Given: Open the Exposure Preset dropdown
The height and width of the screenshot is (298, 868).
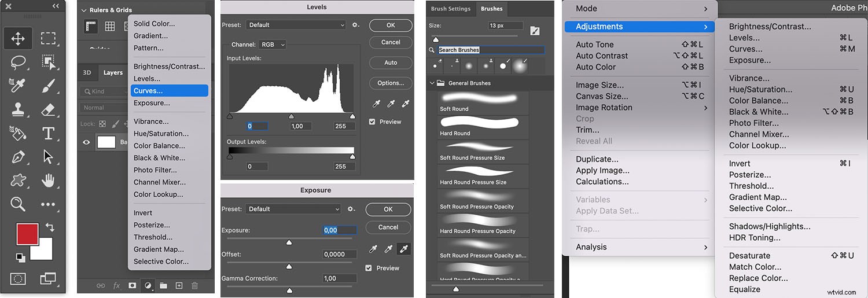Looking at the screenshot, I should click(x=293, y=209).
